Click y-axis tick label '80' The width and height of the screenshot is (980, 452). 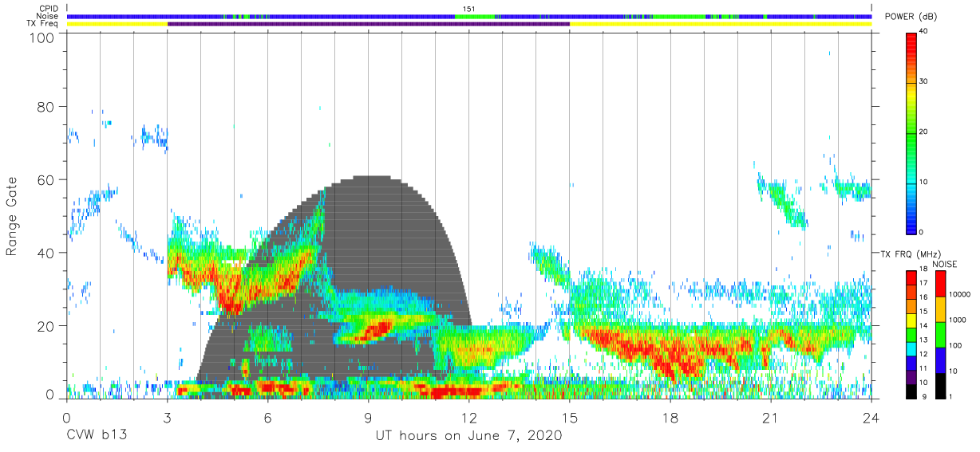click(x=45, y=107)
